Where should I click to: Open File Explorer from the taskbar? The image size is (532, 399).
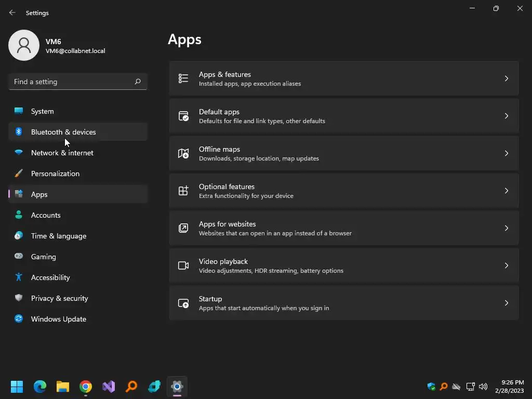pyautogui.click(x=63, y=387)
